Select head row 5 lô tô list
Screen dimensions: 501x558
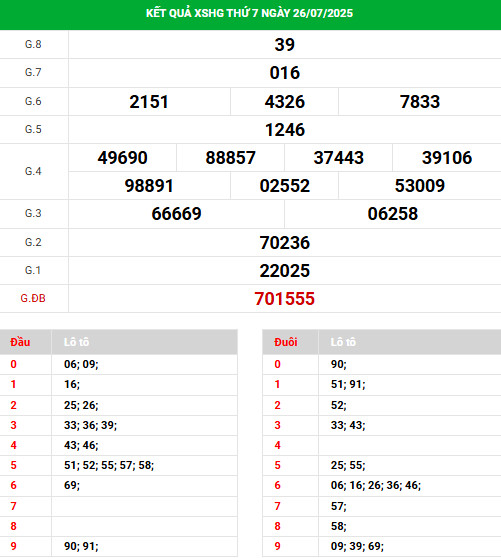coord(109,465)
